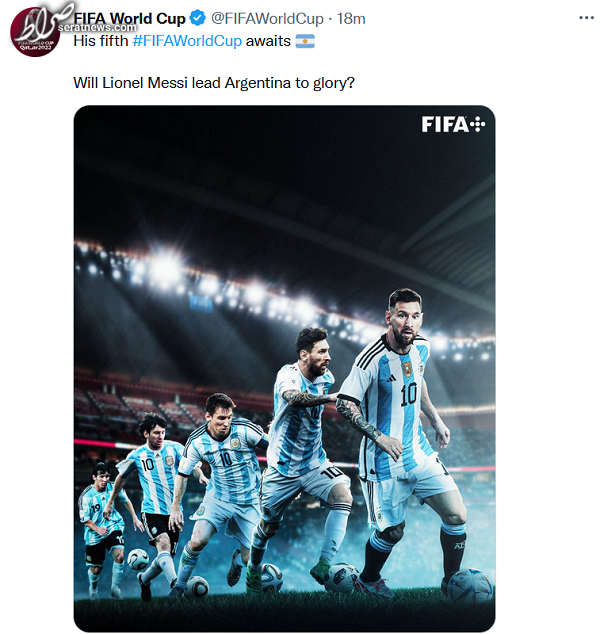
Task: Click the football at bottom right
Action: click(x=469, y=585)
